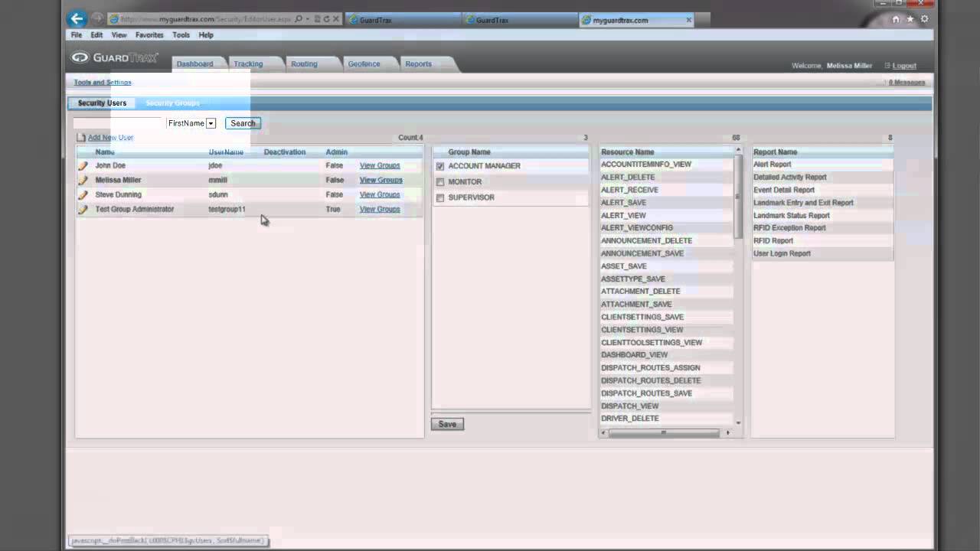
Task: Sort users by Admin column header
Action: point(337,152)
